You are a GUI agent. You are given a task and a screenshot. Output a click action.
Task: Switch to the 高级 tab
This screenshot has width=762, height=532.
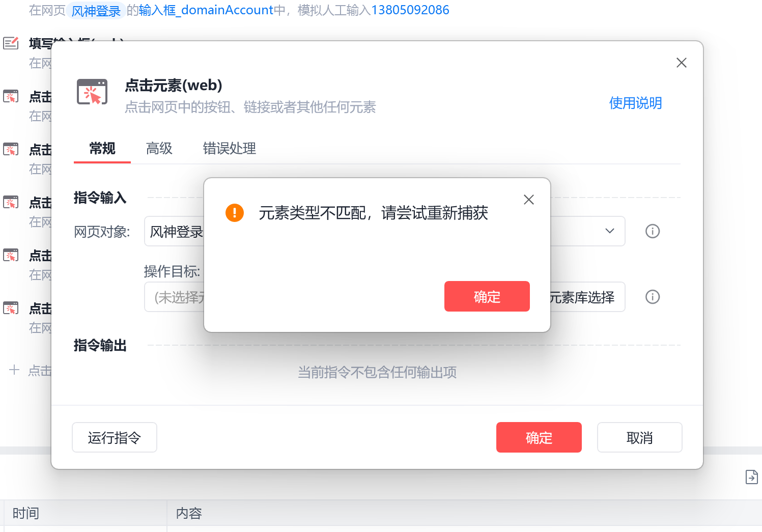159,148
